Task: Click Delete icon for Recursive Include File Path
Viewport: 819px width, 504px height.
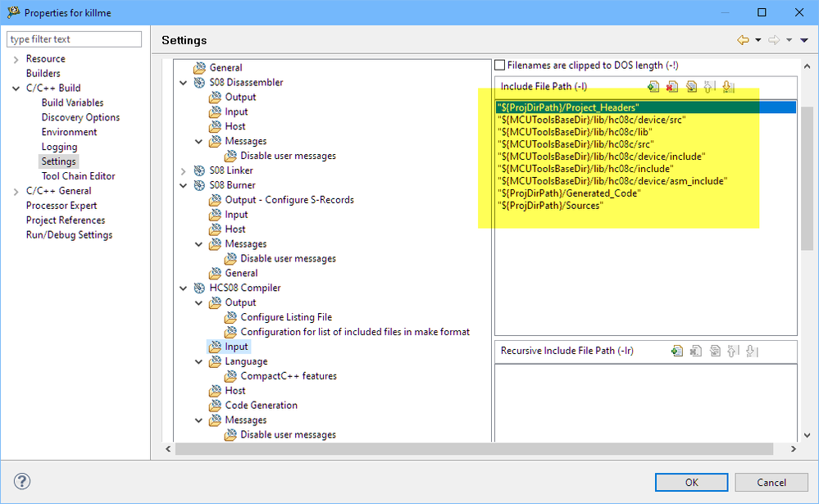Action: 696,351
